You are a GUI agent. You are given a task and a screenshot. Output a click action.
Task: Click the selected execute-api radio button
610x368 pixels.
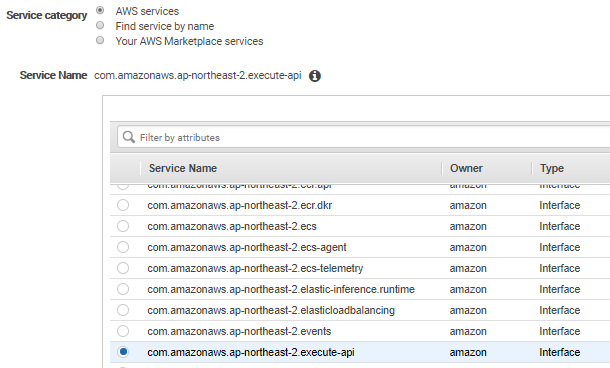tap(123, 352)
